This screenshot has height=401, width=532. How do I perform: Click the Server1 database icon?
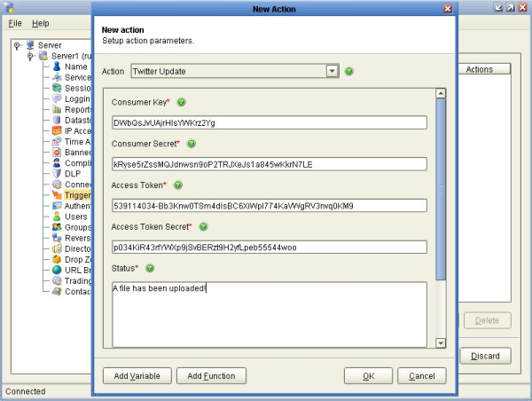pyautogui.click(x=43, y=56)
